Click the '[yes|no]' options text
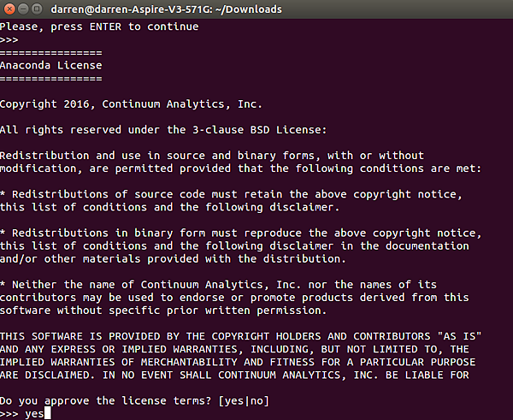The height and width of the screenshot is (420, 513). point(244,400)
